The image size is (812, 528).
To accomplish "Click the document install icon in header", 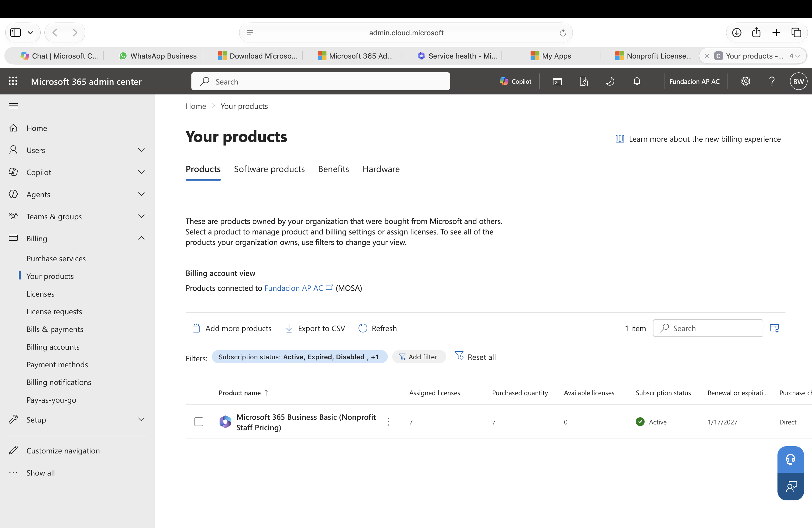I will (584, 81).
